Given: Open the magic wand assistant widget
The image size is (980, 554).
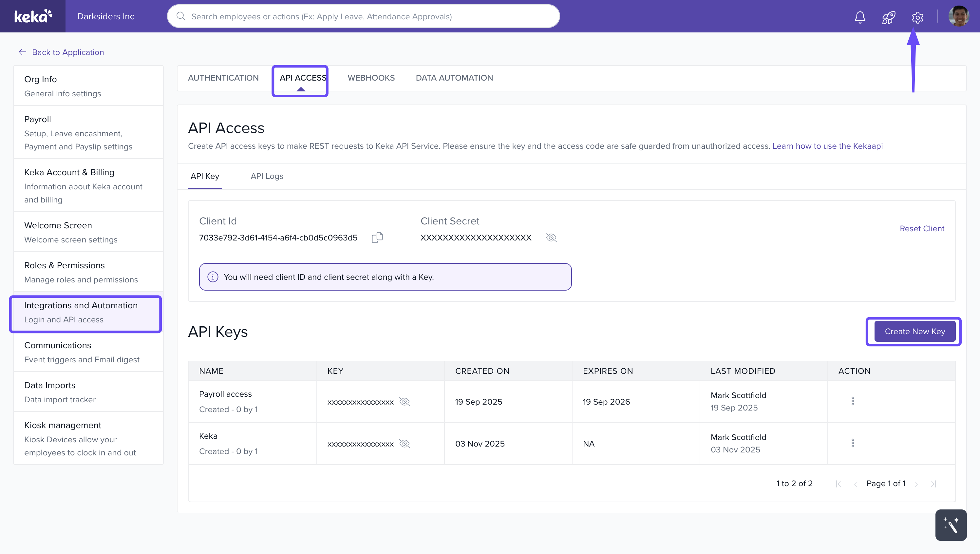Looking at the screenshot, I should point(951,525).
